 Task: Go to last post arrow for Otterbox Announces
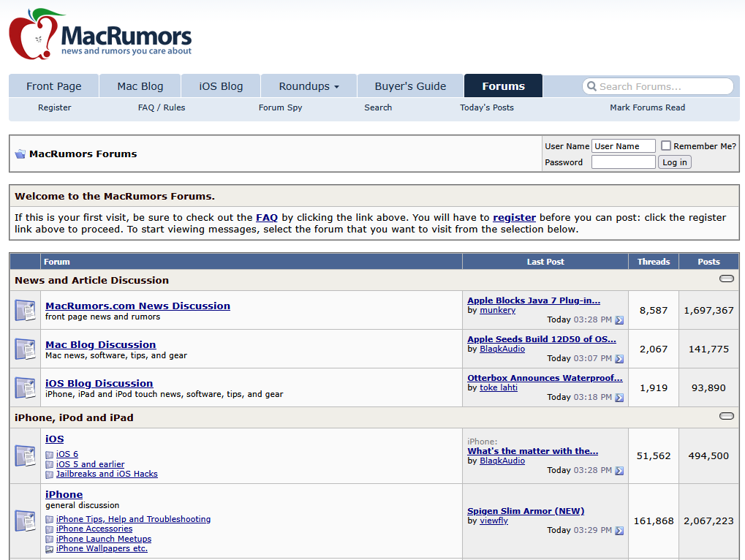coord(619,398)
